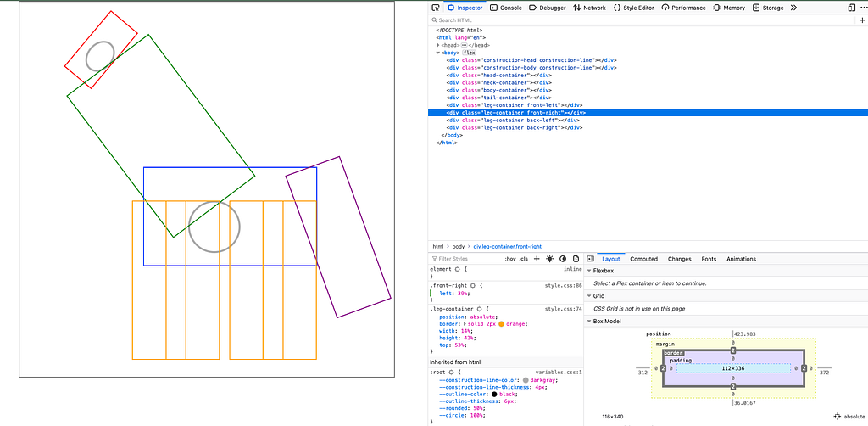
Task: Toggle dark color scheme simulation
Action: tap(563, 259)
